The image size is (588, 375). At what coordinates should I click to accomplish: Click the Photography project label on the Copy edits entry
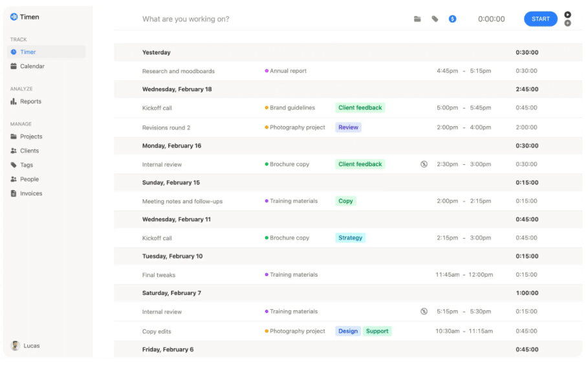(298, 331)
